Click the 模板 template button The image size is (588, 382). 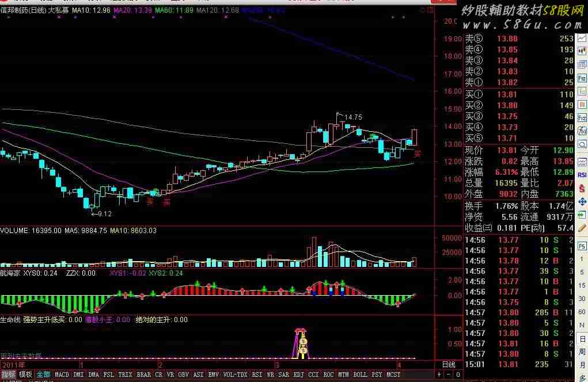click(25, 375)
